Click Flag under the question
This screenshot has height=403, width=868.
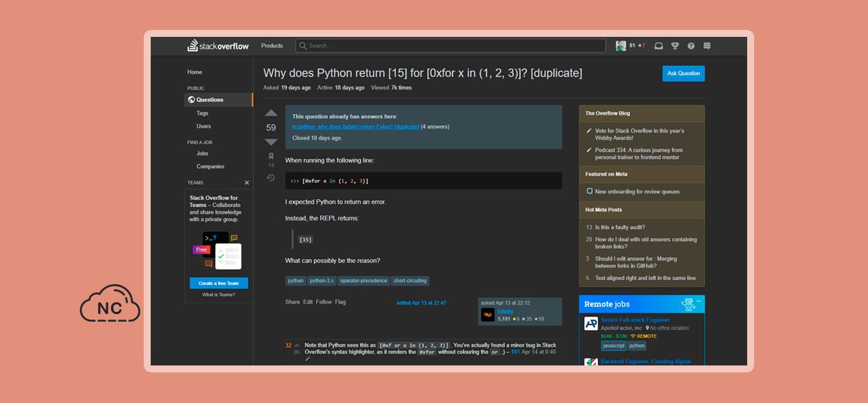[340, 302]
